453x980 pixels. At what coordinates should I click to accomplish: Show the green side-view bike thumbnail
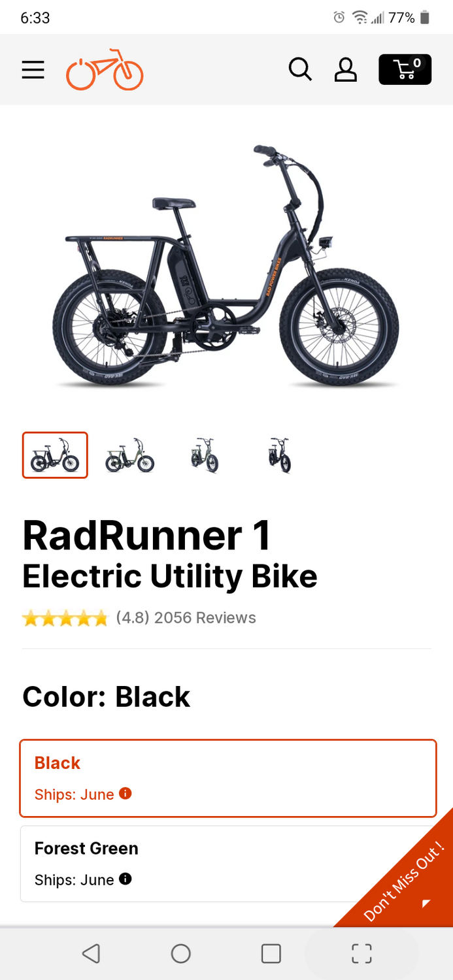pos(129,455)
